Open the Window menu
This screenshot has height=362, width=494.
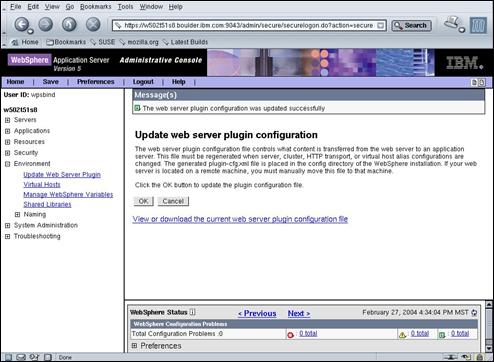(151, 7)
